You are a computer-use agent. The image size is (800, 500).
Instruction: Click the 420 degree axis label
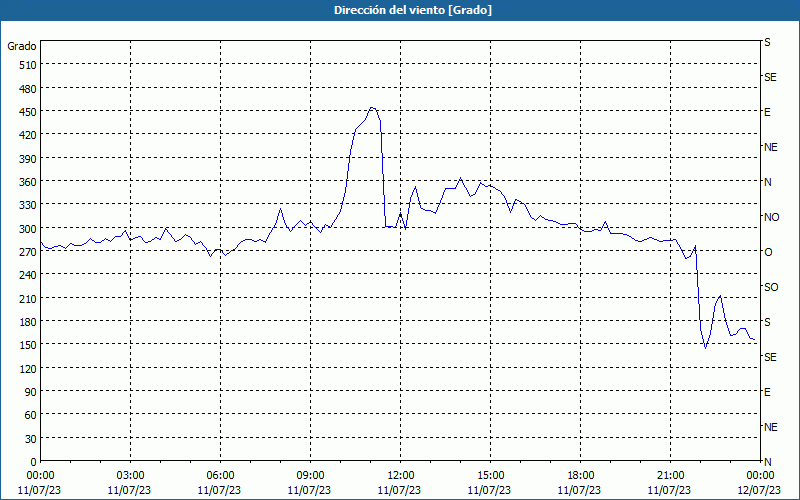click(28, 135)
